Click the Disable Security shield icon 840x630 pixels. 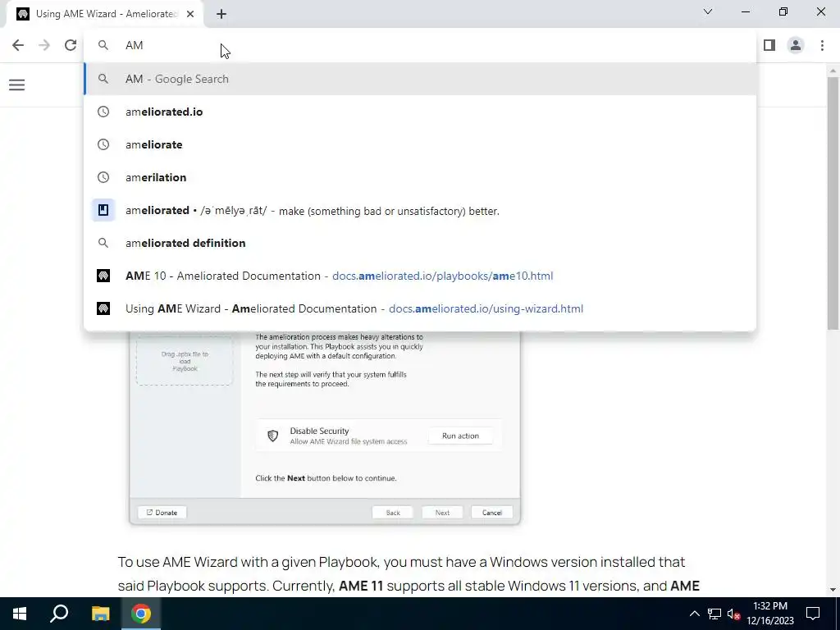click(x=272, y=436)
